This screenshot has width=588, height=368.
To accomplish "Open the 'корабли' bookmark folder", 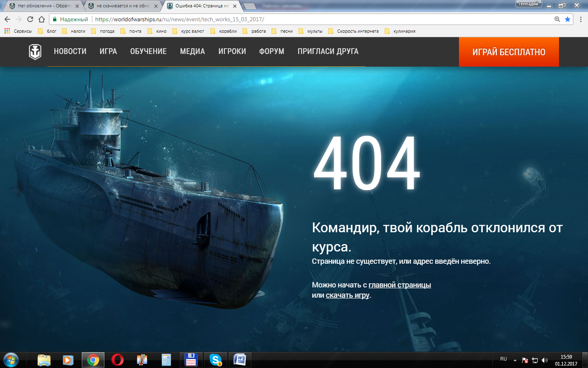I will [223, 31].
